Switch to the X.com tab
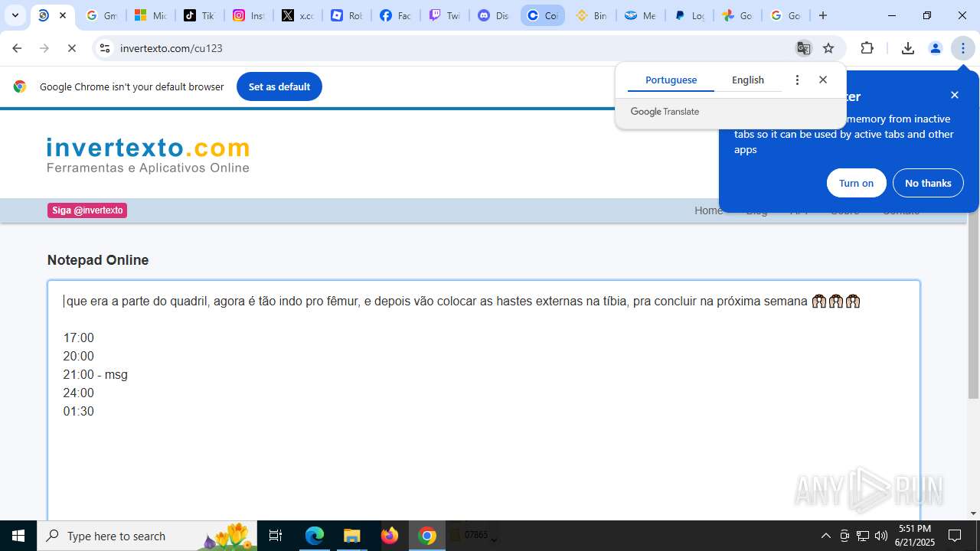The width and height of the screenshot is (980, 551). (297, 15)
